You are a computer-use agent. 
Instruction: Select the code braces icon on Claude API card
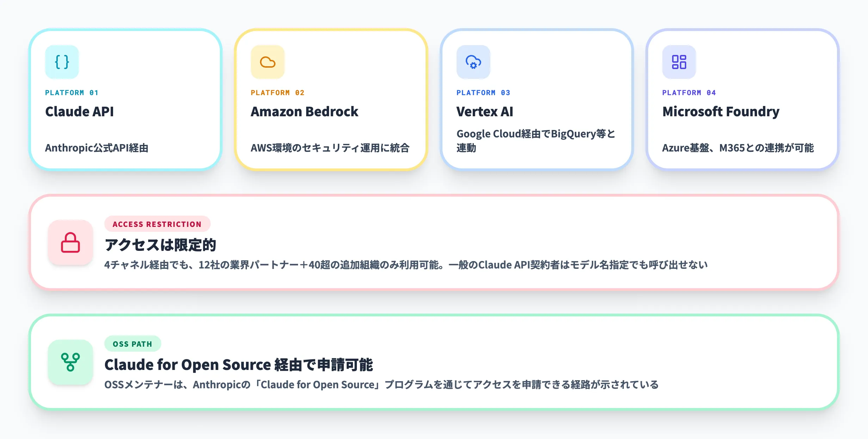[62, 62]
